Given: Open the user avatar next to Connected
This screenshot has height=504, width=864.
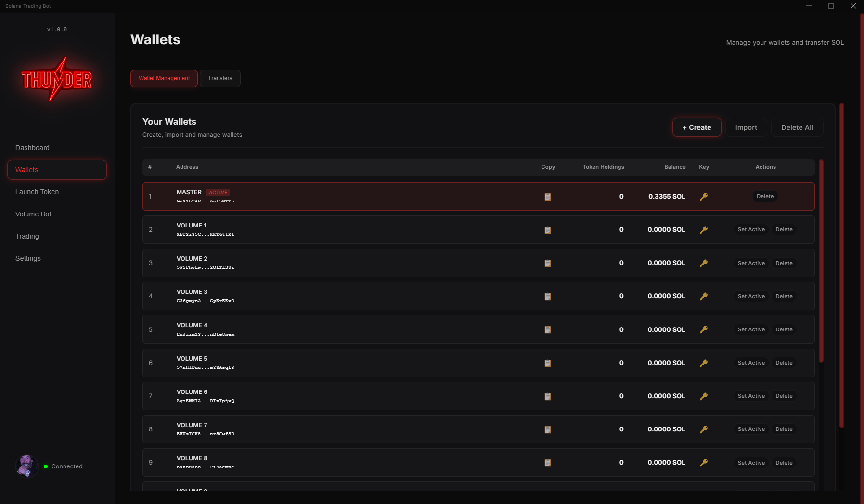Looking at the screenshot, I should pyautogui.click(x=27, y=466).
